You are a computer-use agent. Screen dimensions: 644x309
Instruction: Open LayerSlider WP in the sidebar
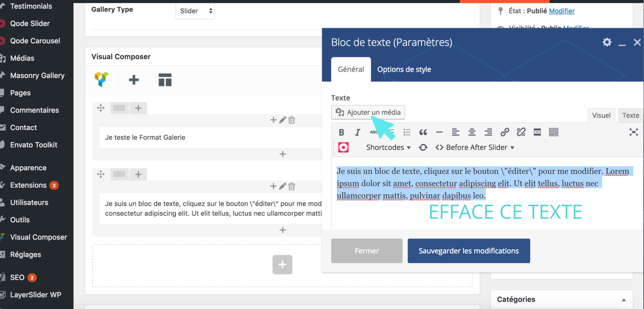click(35, 295)
